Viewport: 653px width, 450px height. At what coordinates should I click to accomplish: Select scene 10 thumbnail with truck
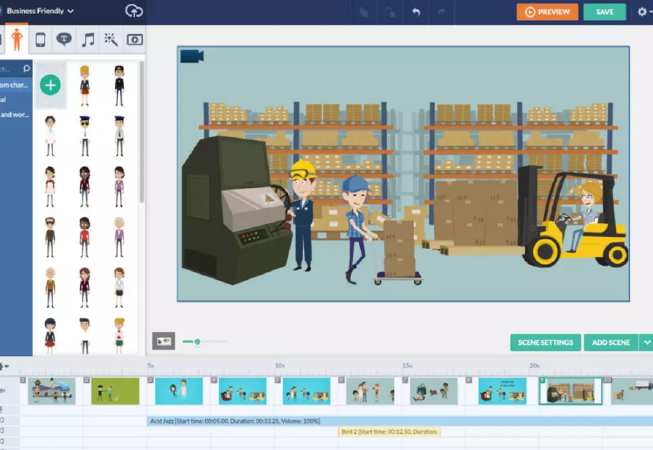(632, 391)
